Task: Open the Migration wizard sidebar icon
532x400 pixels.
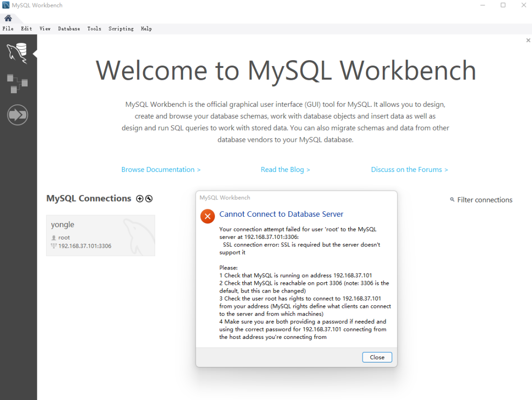Action: [18, 115]
